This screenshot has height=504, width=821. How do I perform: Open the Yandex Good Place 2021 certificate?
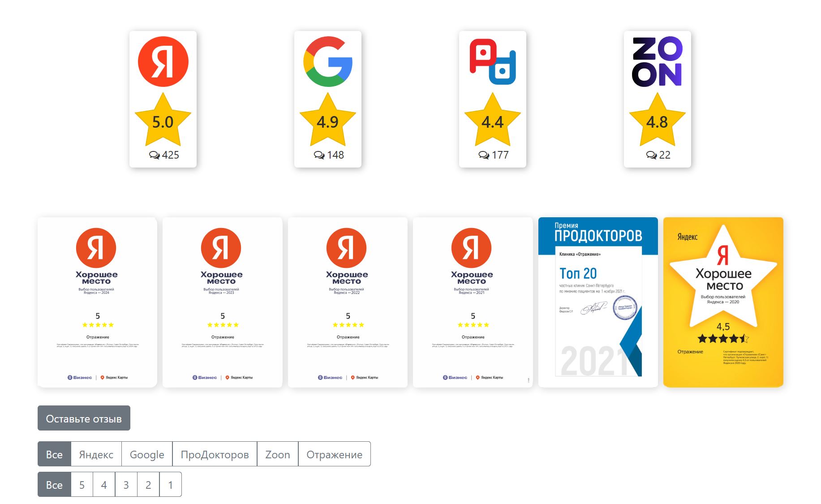click(x=473, y=302)
